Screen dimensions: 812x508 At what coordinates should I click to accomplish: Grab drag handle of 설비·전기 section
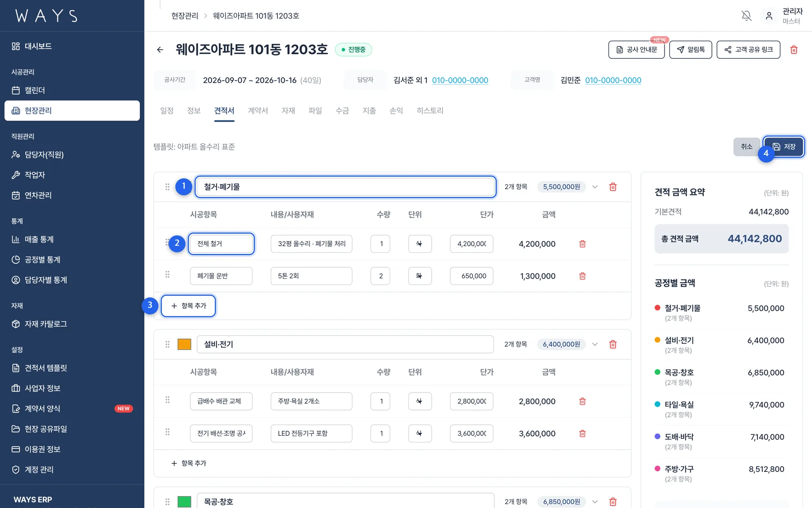(x=167, y=345)
